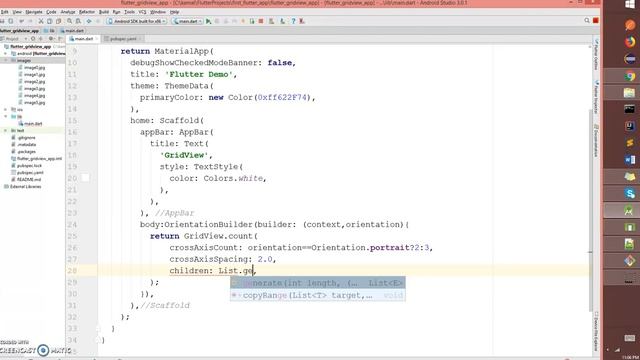Collapse the lib folder in the project tree
The image size is (640, 360).
[6, 116]
